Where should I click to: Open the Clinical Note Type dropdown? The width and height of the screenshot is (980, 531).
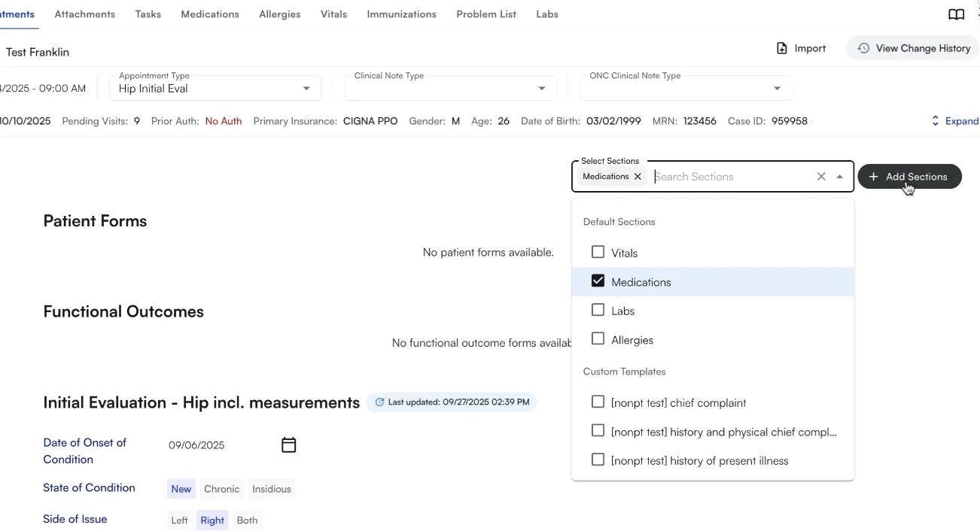click(x=541, y=88)
